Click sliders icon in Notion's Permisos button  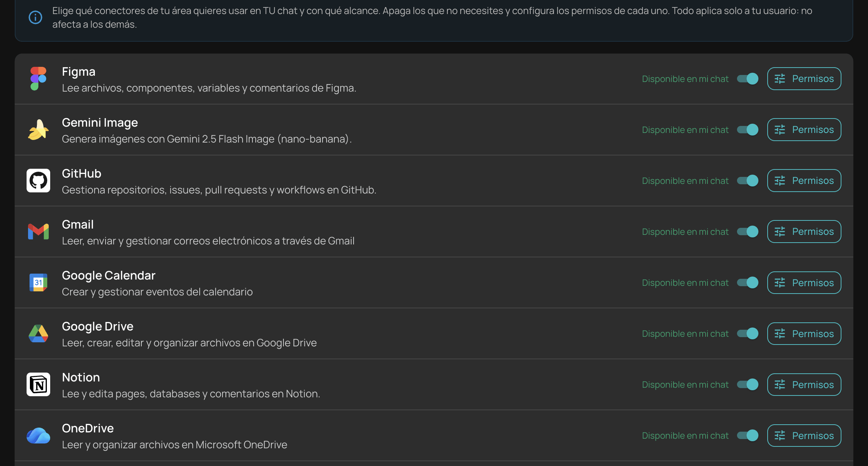coord(780,384)
